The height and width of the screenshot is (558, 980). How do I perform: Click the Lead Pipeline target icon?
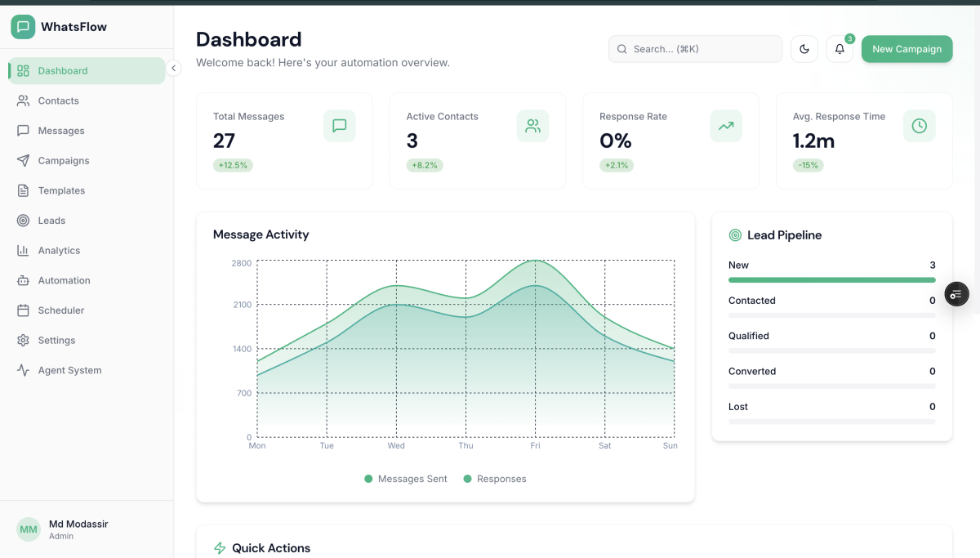pos(735,235)
